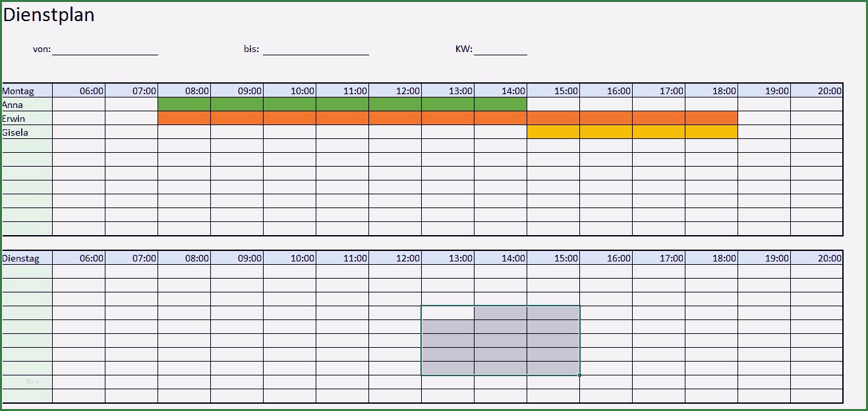Click Anna's empty cell under 15:00
Image resolution: width=868 pixels, height=411 pixels.
tap(553, 105)
